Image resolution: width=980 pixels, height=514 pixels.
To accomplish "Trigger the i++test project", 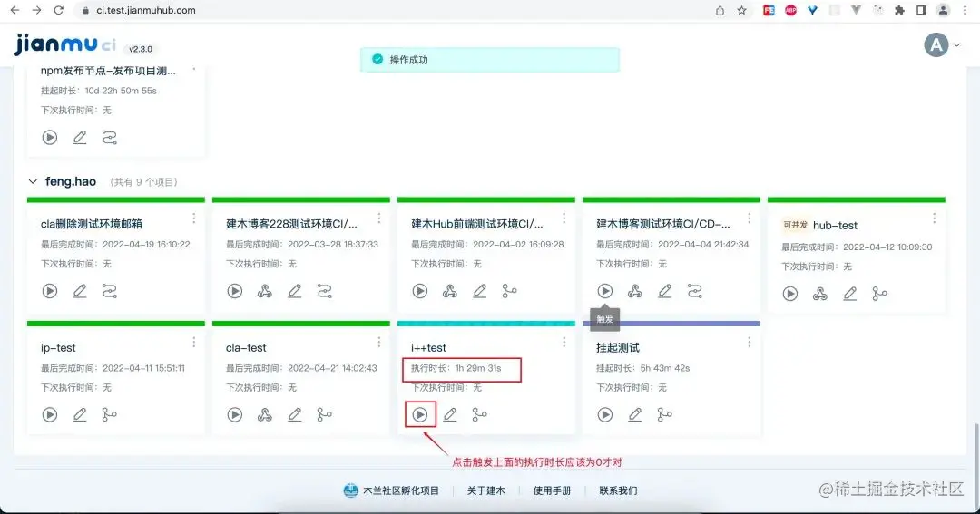I will pos(419,414).
